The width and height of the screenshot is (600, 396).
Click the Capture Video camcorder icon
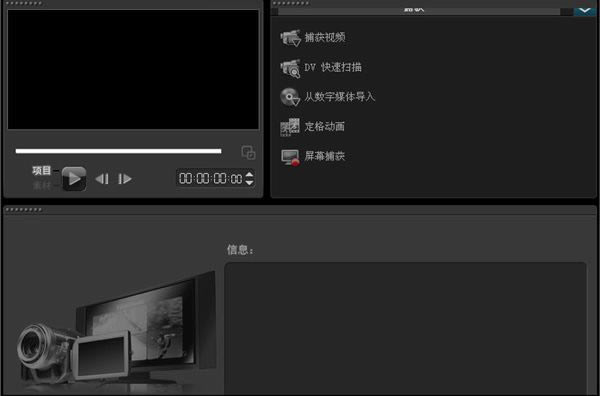tap(290, 37)
